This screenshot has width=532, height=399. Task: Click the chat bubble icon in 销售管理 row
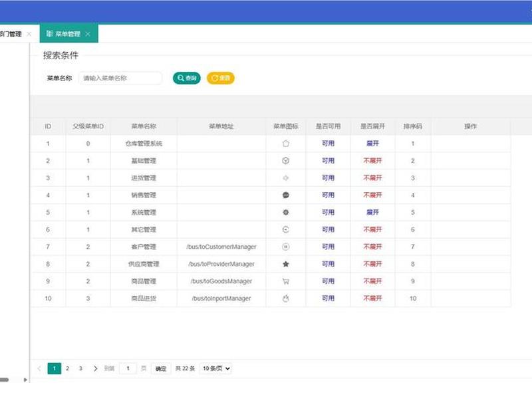coord(286,195)
